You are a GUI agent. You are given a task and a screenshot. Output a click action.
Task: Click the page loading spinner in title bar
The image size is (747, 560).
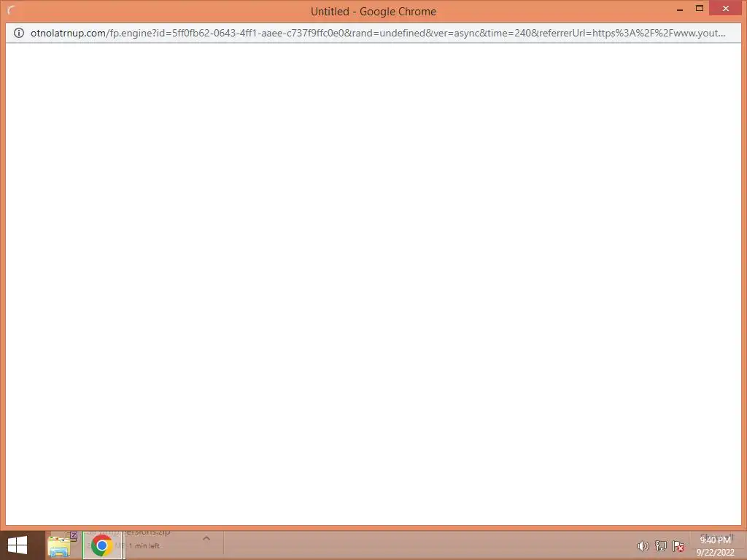(11, 10)
